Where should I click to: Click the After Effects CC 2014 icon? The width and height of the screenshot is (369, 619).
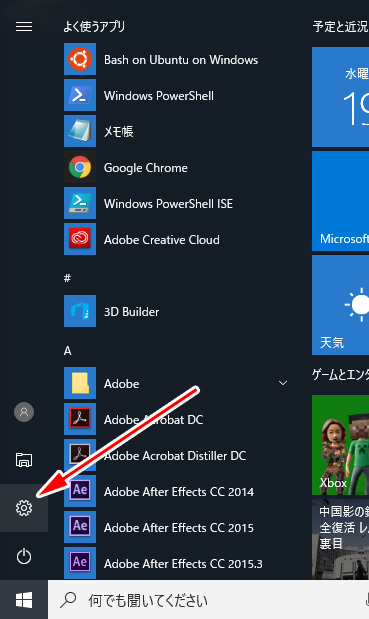[x=80, y=491]
